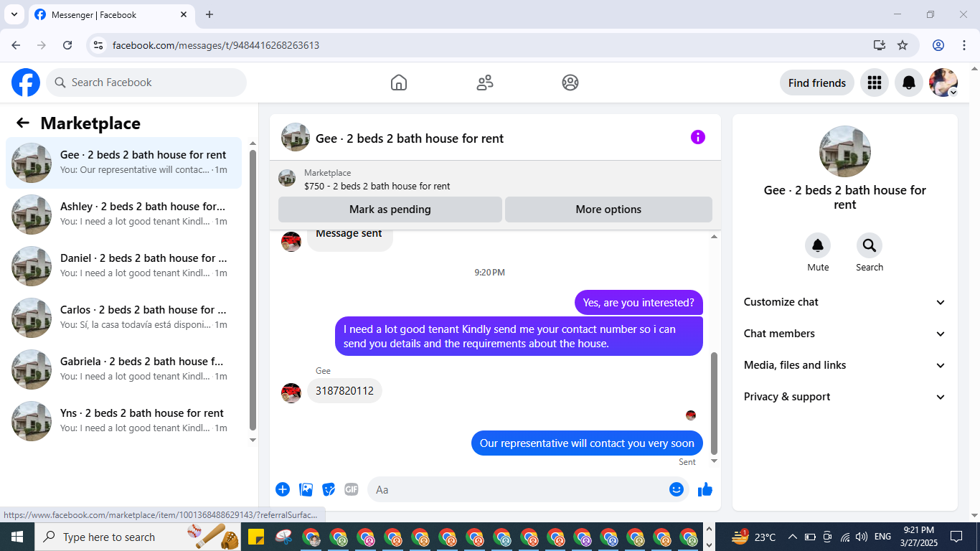Click the back arrow beside Marketplace
The height and width of the screenshot is (551, 980).
click(x=23, y=123)
